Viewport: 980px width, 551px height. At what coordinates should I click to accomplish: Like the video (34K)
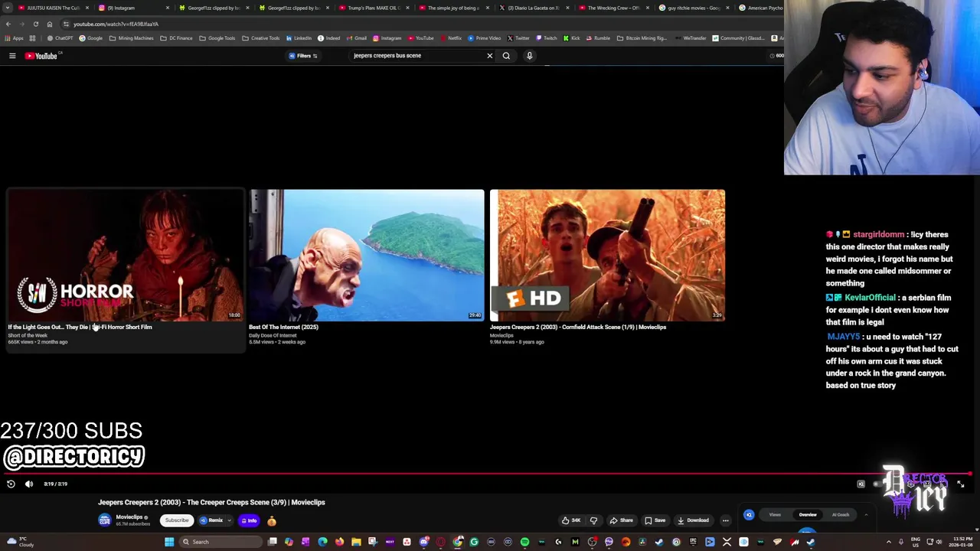(x=571, y=520)
